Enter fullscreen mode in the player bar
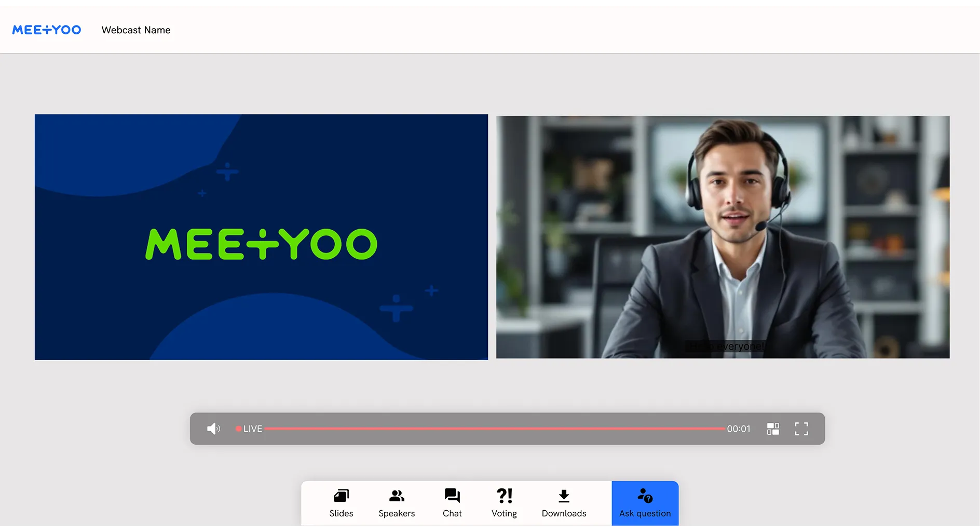The height and width of the screenshot is (532, 980). [x=801, y=429]
